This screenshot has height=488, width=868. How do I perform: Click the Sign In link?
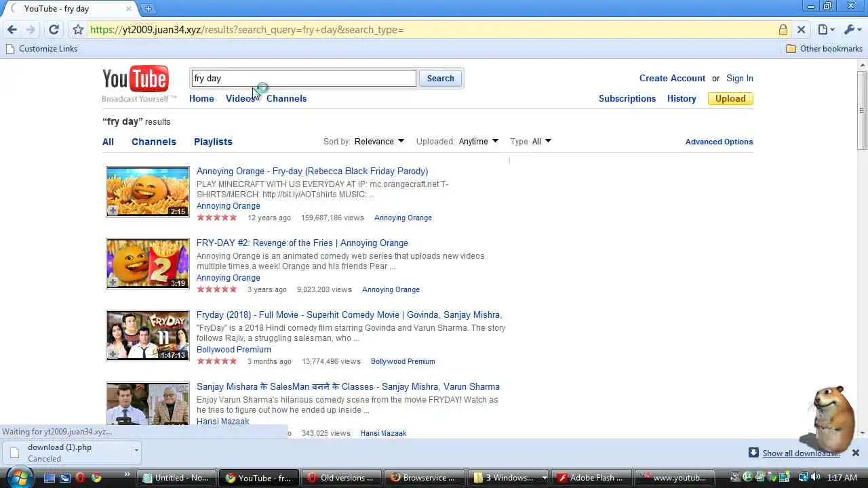[x=740, y=79]
